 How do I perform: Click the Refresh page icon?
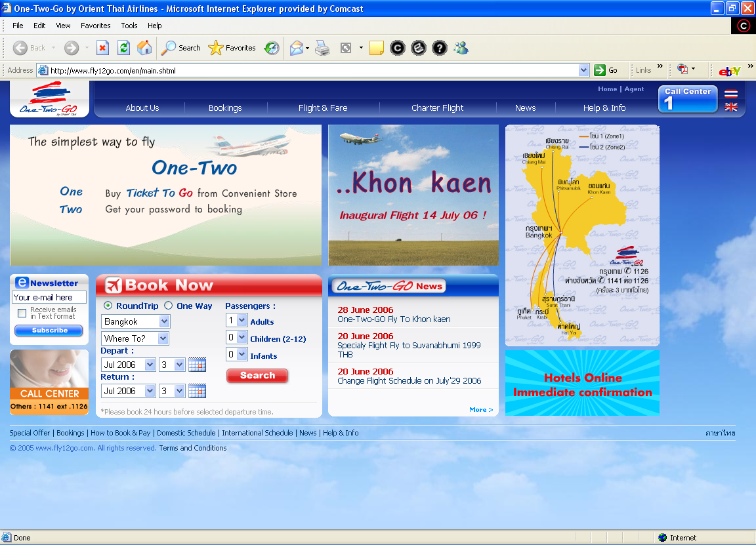point(123,48)
